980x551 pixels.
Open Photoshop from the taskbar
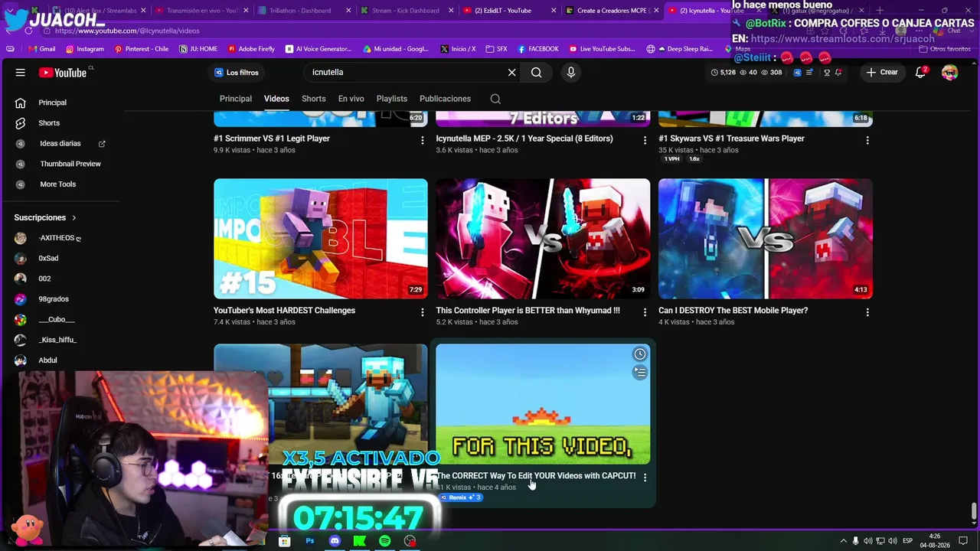[309, 541]
